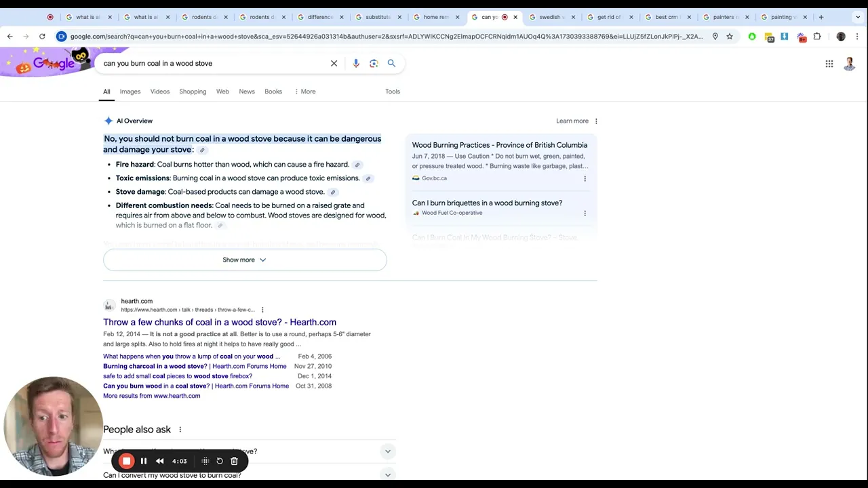Switch to the Shopping tab

(193, 91)
